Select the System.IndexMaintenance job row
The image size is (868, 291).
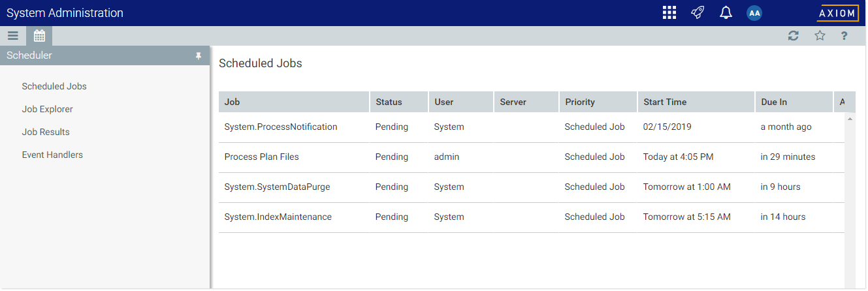click(278, 217)
